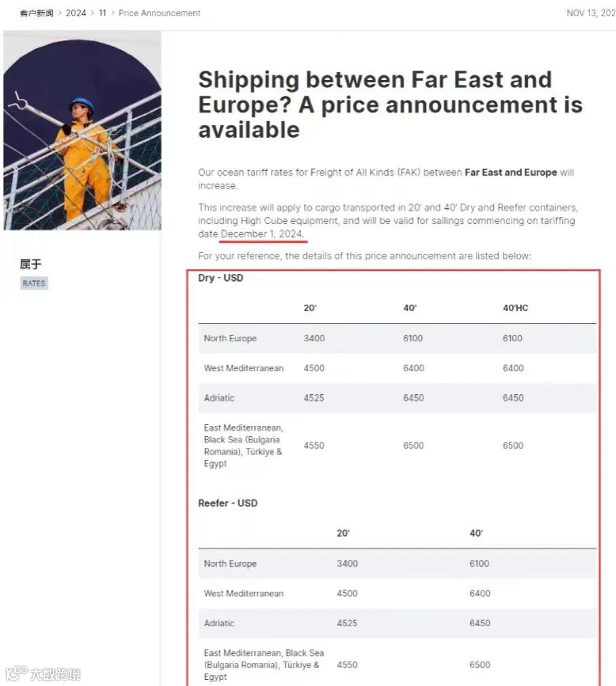Click the 40'HC column header

point(515,308)
